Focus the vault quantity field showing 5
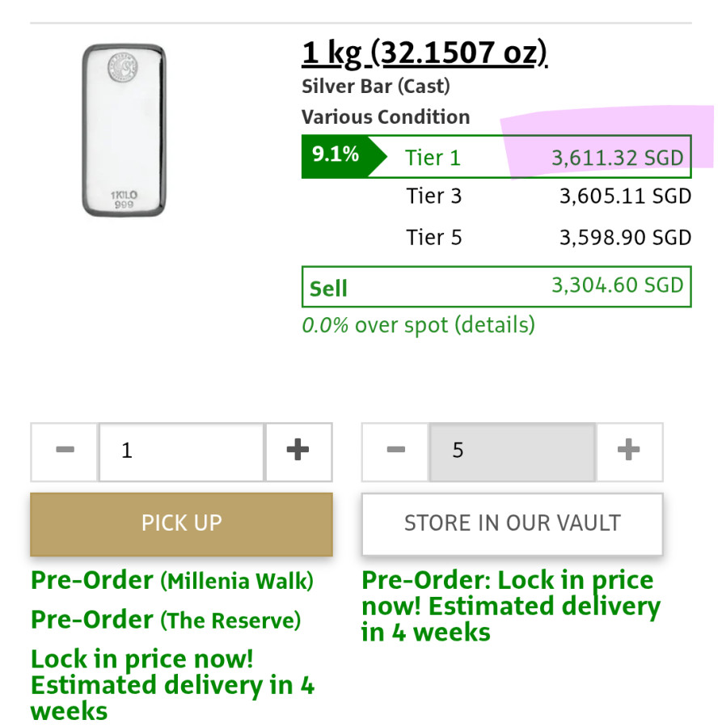The width and height of the screenshot is (722, 728). pos(512,451)
